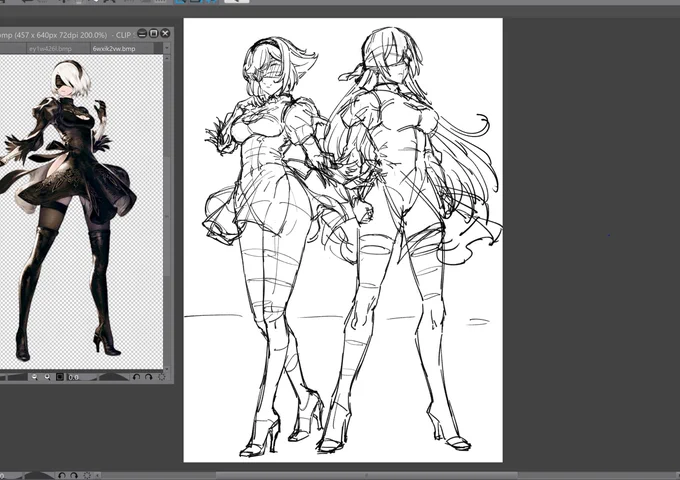Maximize the reference image sub-window
This screenshot has height=480, width=680.
154,33
